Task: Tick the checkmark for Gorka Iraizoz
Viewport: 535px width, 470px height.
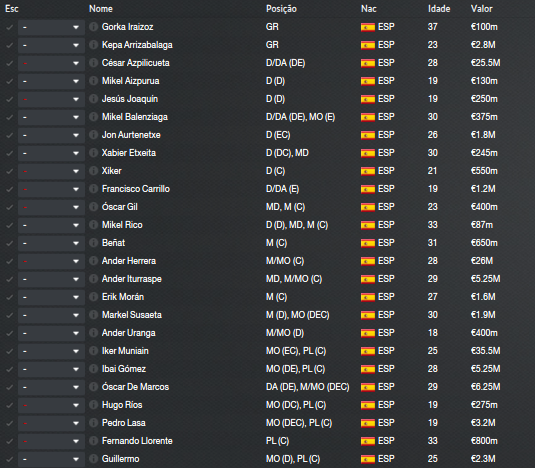Action: pyautogui.click(x=10, y=27)
